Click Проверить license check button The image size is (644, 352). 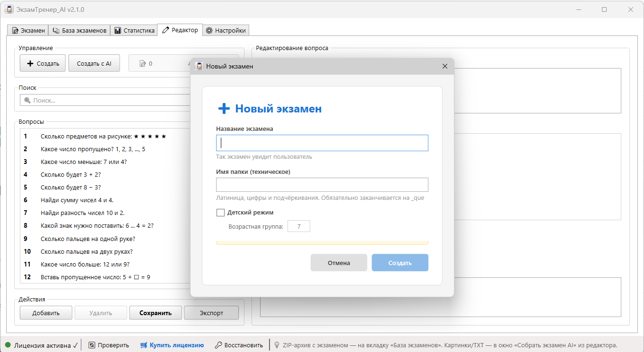109,345
